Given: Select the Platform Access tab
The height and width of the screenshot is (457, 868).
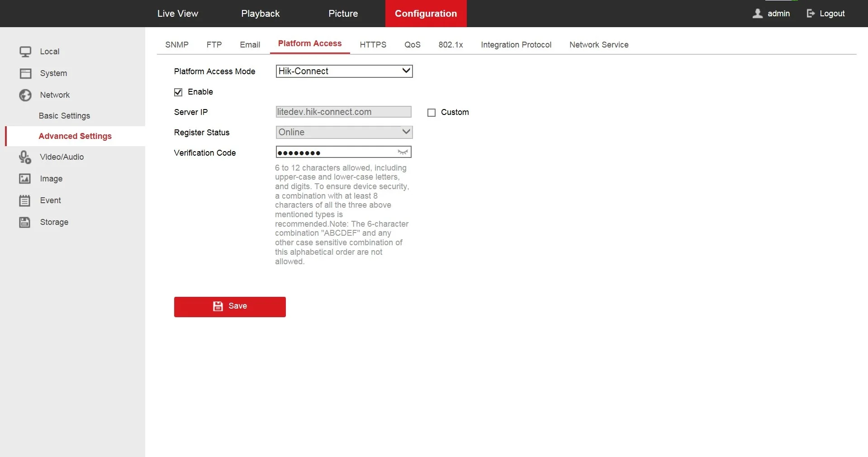Looking at the screenshot, I should [310, 43].
